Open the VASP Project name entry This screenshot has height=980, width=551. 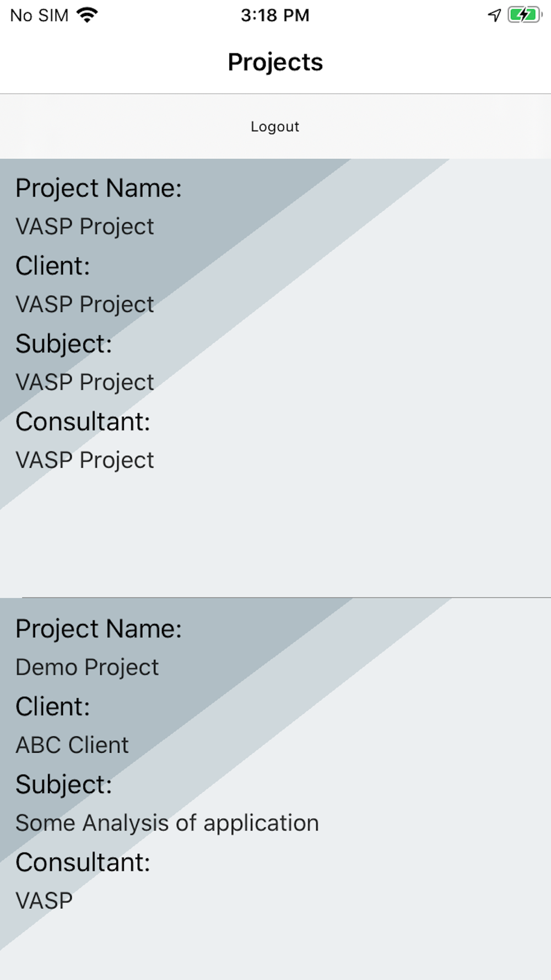85,227
